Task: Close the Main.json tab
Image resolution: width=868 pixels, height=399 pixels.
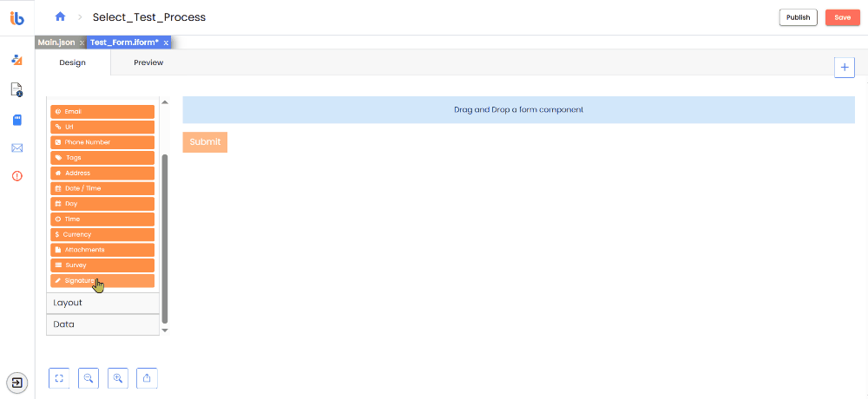Action: click(82, 43)
